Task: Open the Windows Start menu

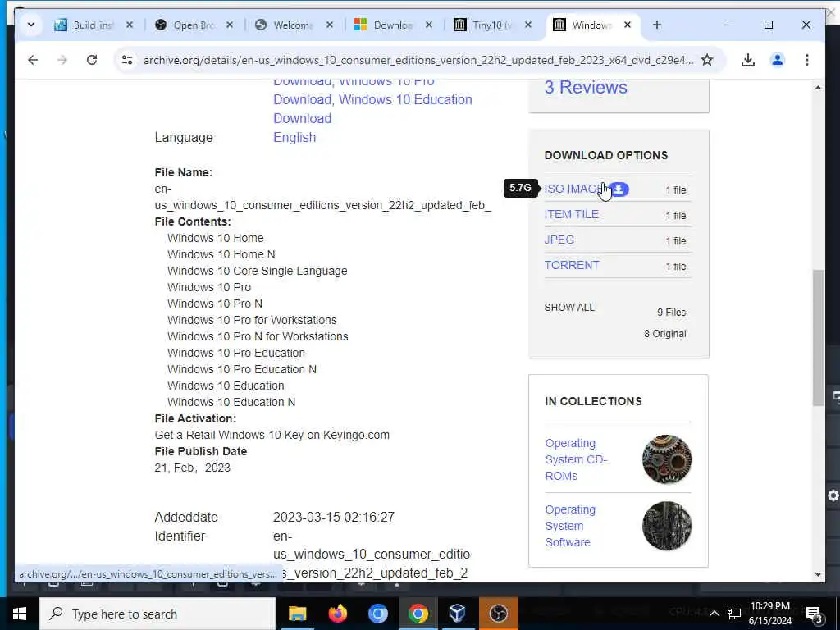Action: (20, 614)
